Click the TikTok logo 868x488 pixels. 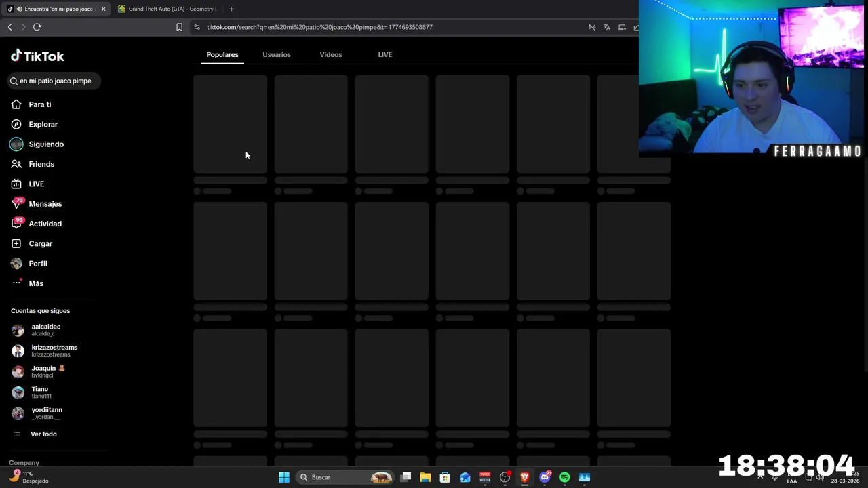tap(37, 56)
